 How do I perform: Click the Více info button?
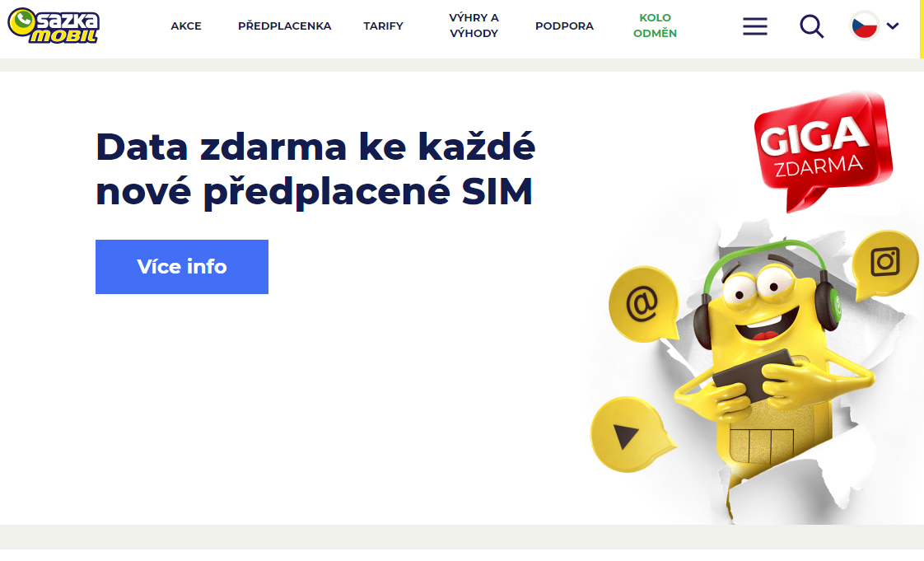pyautogui.click(x=182, y=267)
